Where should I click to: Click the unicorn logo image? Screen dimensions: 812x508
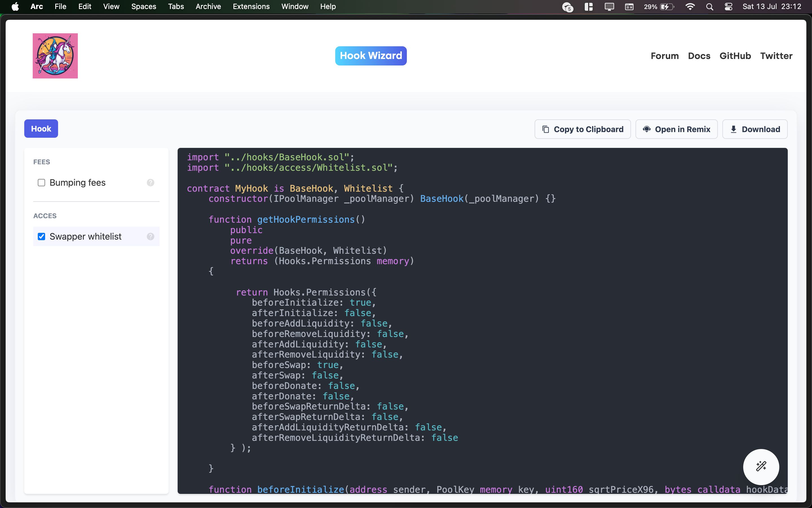click(x=55, y=56)
